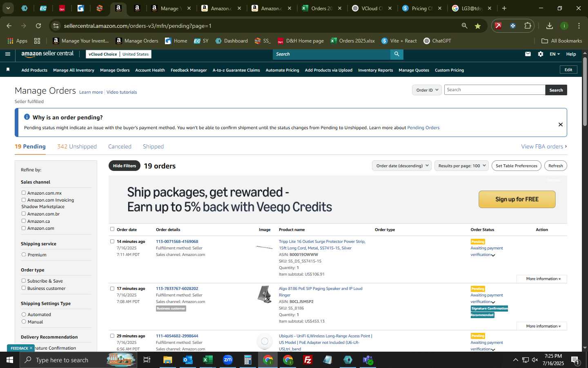Open Account Health nav item
This screenshot has width=588, height=368.
click(150, 70)
